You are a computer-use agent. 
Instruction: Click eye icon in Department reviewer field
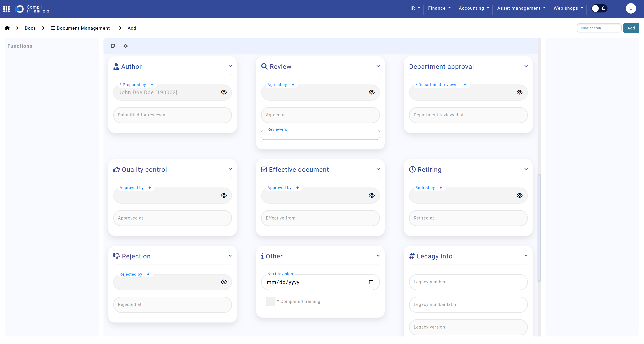coord(519,92)
